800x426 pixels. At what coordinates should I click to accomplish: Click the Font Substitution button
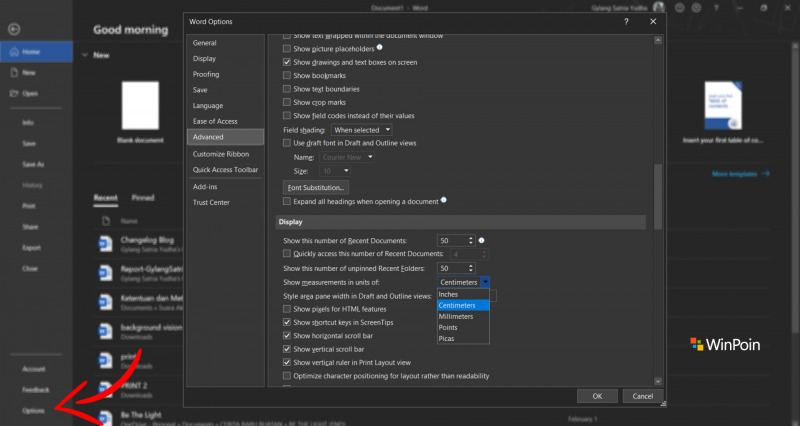pos(316,187)
